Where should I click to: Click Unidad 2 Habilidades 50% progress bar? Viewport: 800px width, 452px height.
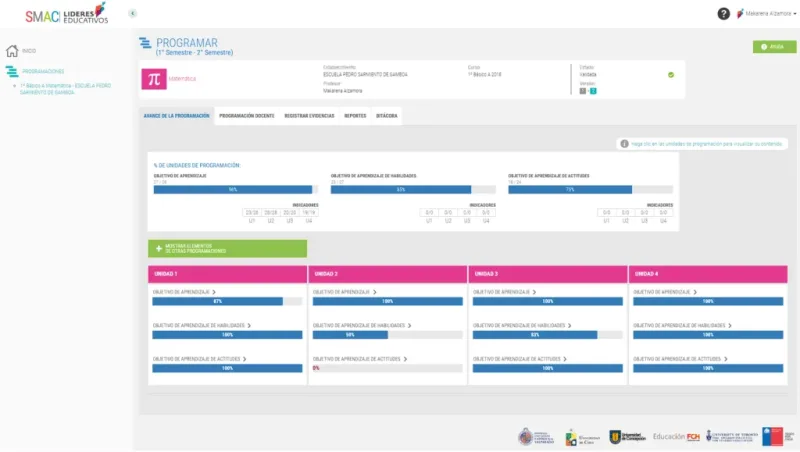(388, 335)
